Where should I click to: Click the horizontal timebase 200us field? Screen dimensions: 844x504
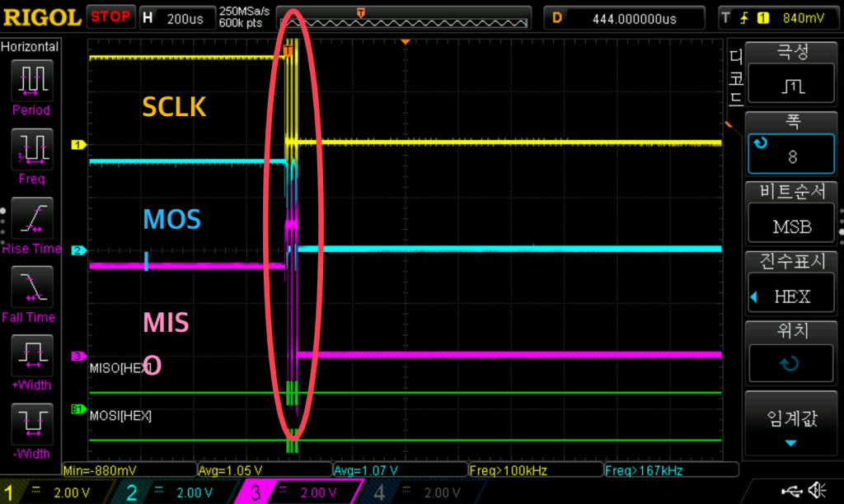[x=178, y=18]
